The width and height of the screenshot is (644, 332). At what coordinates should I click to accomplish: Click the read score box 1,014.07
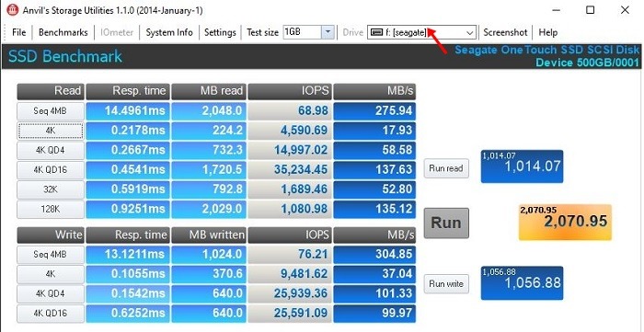522,166
